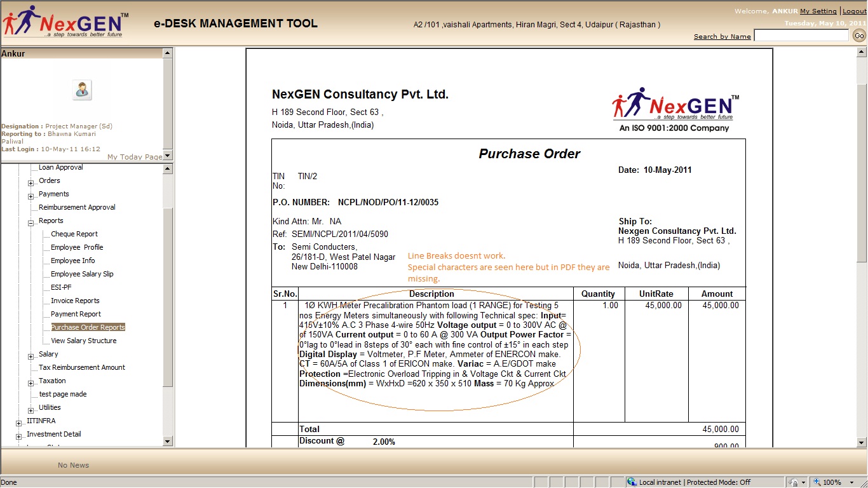Open Payment Report
Viewport: 868px width, 488px height.
[x=76, y=314]
